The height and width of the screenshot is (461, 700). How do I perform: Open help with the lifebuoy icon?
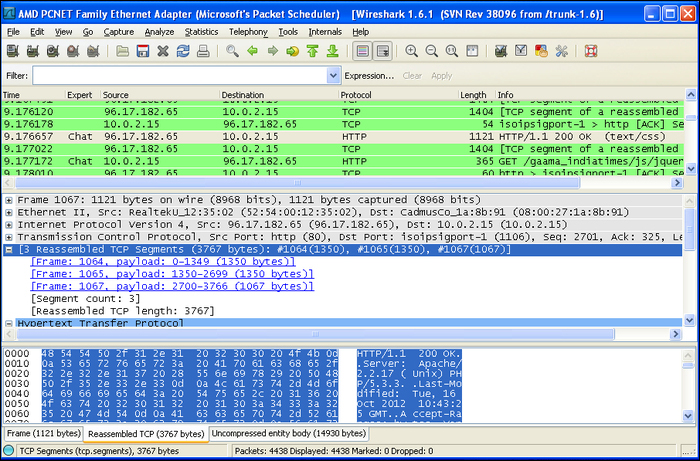(x=591, y=51)
